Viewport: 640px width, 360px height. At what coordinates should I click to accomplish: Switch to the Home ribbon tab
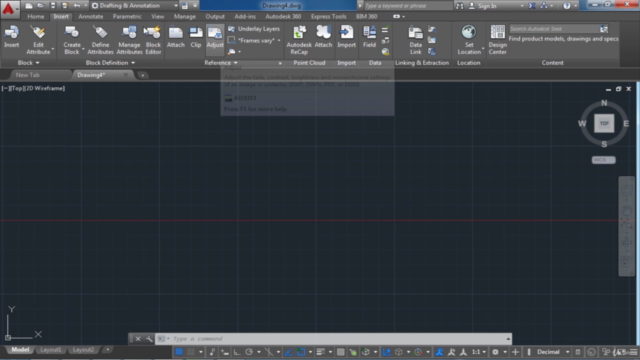(36, 16)
